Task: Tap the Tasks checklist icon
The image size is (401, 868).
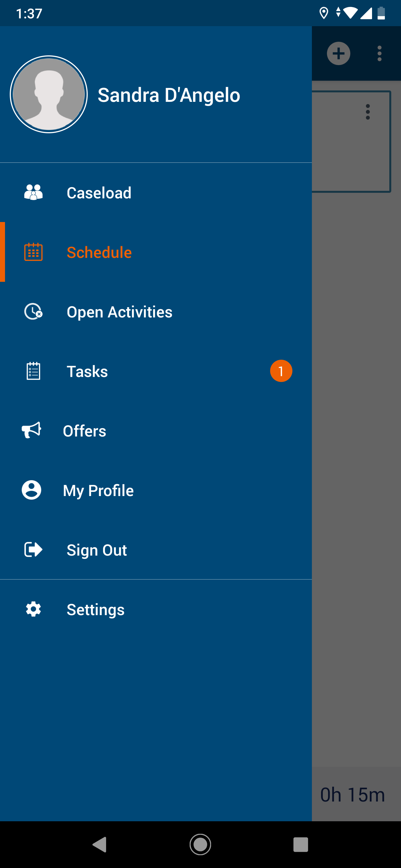Action: pyautogui.click(x=33, y=371)
